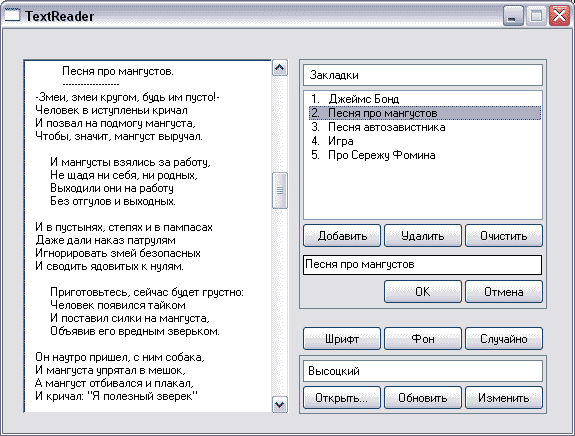The width and height of the screenshot is (575, 436).
Task: Cancel with the Отмена button
Action: (x=503, y=292)
